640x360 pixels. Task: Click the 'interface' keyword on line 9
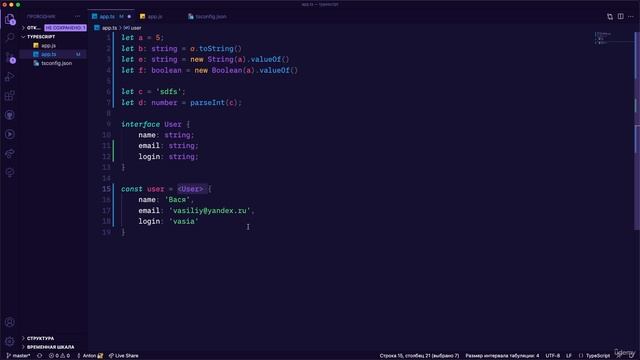[x=140, y=124]
